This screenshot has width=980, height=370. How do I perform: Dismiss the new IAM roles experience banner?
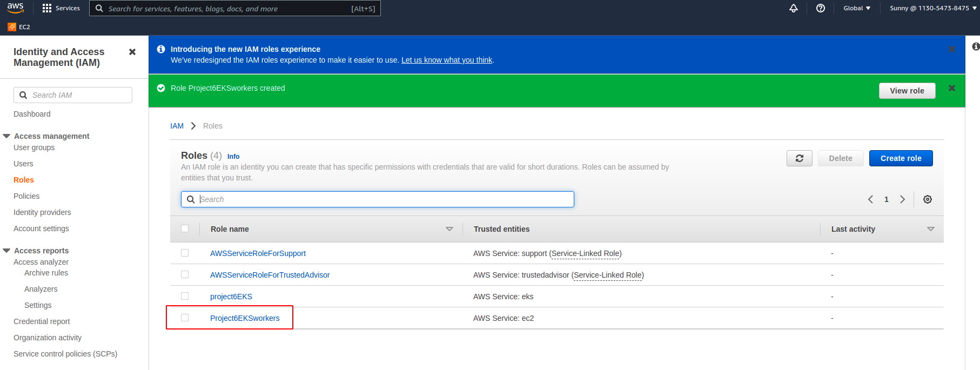(x=952, y=49)
